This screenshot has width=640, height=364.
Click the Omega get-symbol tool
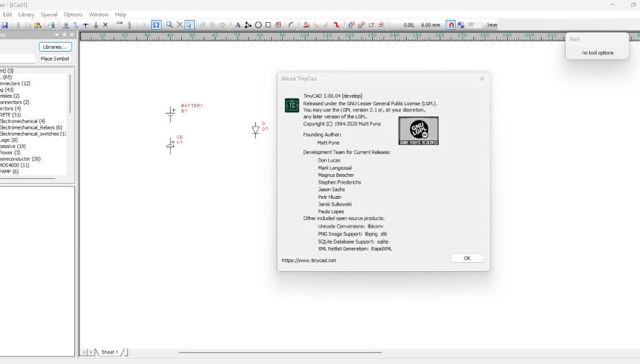coord(156,25)
